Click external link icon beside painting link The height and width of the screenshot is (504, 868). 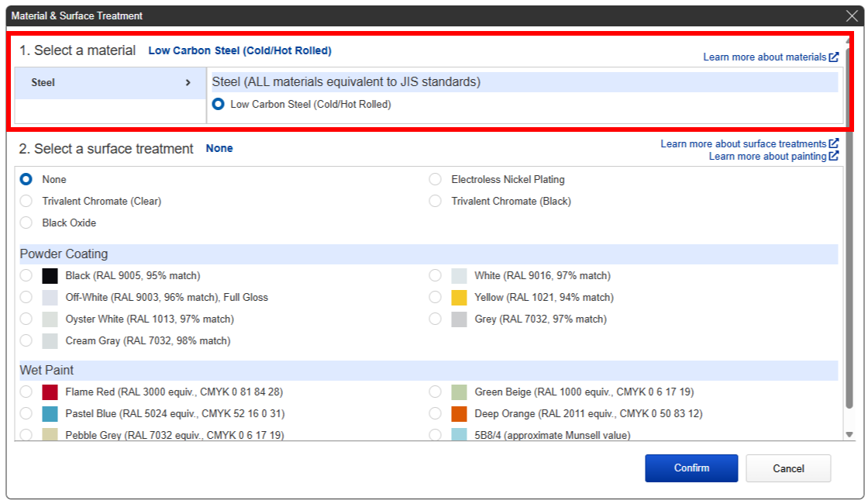[x=834, y=157]
